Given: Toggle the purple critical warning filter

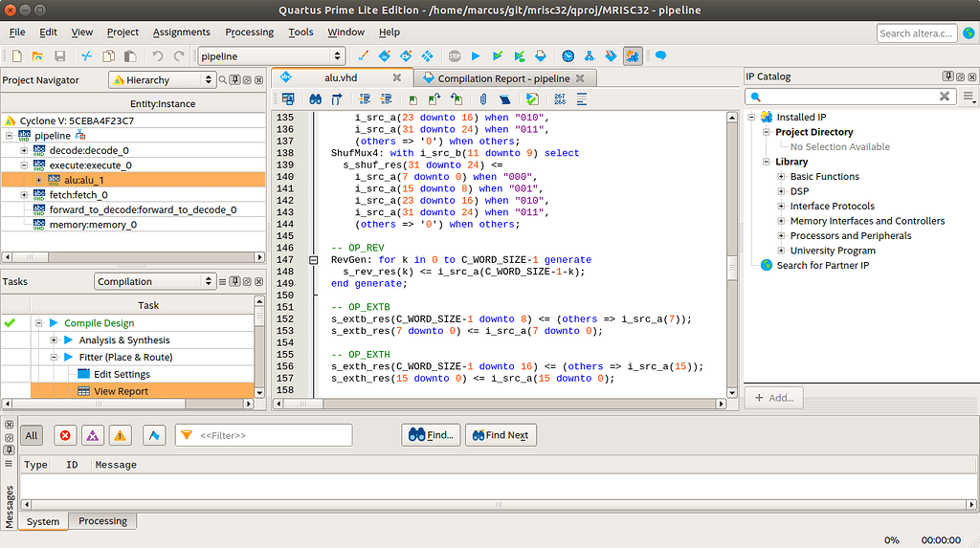Looking at the screenshot, I should (93, 435).
